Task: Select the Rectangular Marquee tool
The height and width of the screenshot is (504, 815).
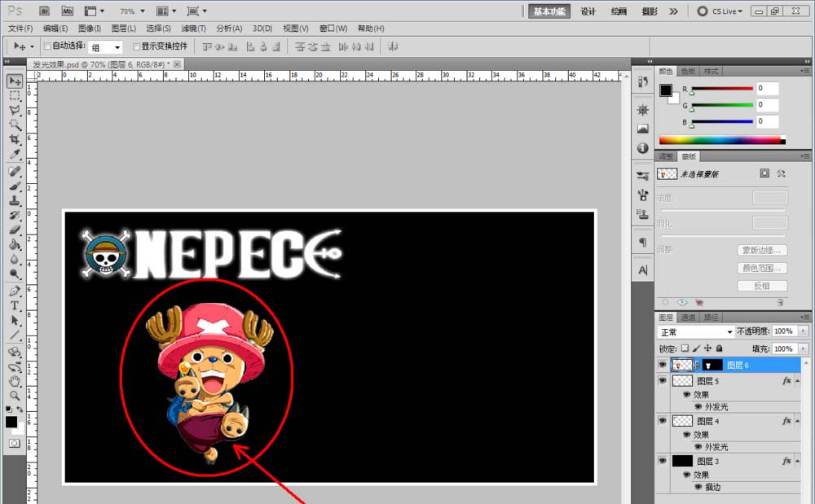Action: [x=15, y=95]
